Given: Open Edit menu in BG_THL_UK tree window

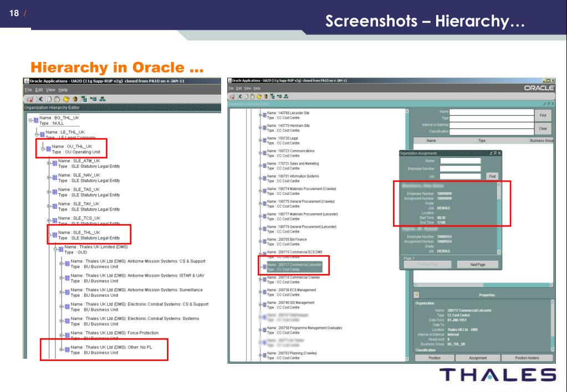Looking at the screenshot, I should [39, 90].
